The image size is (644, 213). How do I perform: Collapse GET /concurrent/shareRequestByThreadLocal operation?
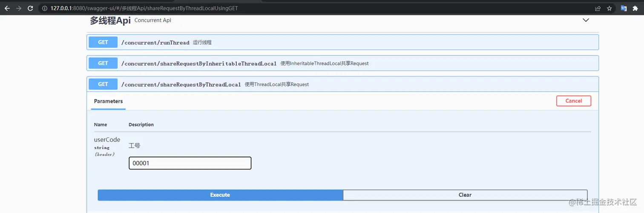pos(343,84)
